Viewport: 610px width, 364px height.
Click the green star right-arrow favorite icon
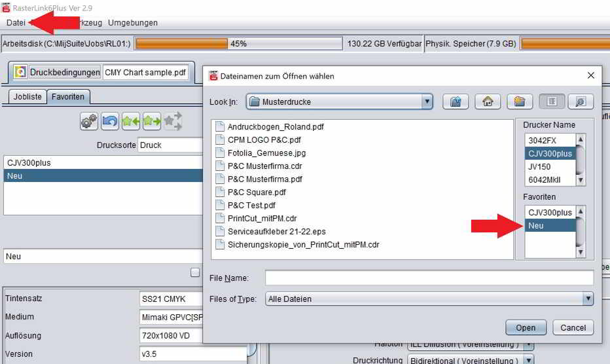pos(152,121)
